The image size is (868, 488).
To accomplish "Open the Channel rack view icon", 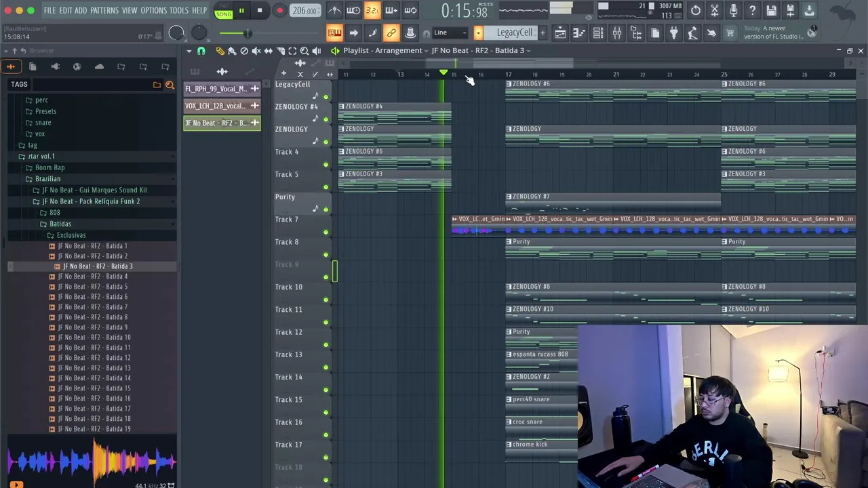I will click(598, 33).
